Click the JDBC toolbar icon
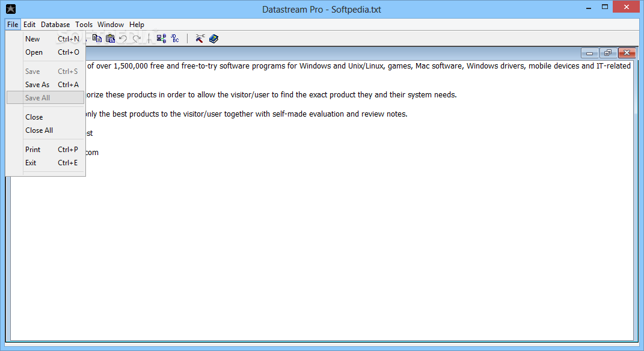644x351 pixels. click(175, 38)
